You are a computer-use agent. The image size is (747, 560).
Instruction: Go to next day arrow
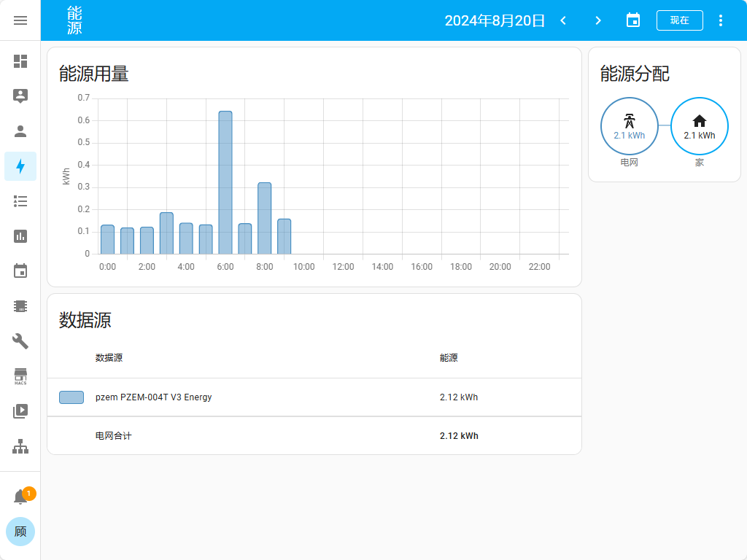(x=598, y=20)
